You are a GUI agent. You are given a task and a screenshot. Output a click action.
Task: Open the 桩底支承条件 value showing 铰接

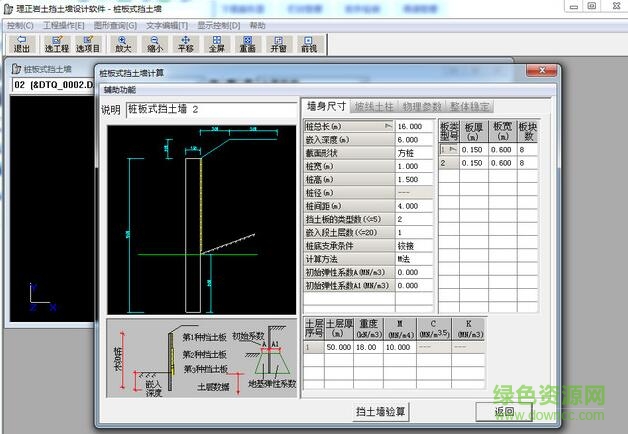tap(414, 245)
